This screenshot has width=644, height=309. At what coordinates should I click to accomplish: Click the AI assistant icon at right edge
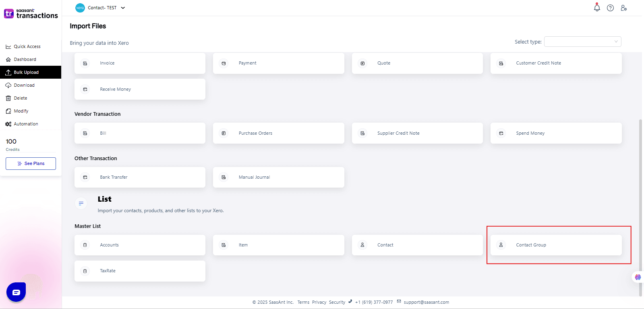coord(638,277)
